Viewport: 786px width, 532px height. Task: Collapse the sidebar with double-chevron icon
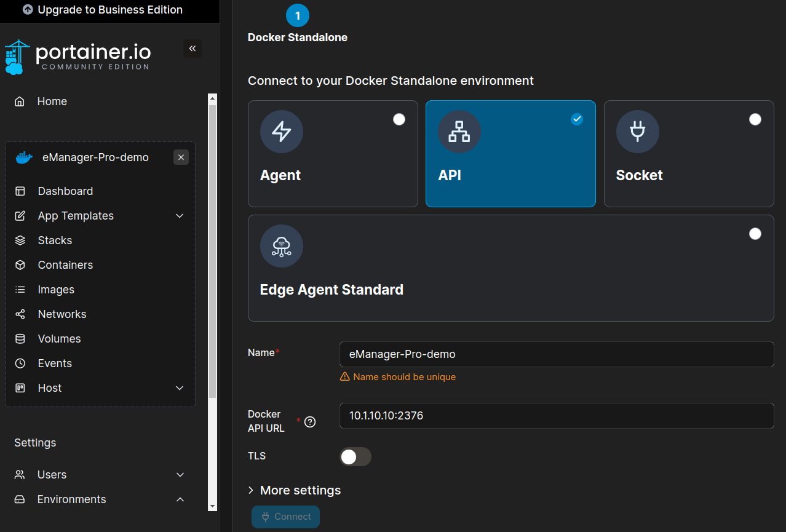pyautogui.click(x=192, y=49)
